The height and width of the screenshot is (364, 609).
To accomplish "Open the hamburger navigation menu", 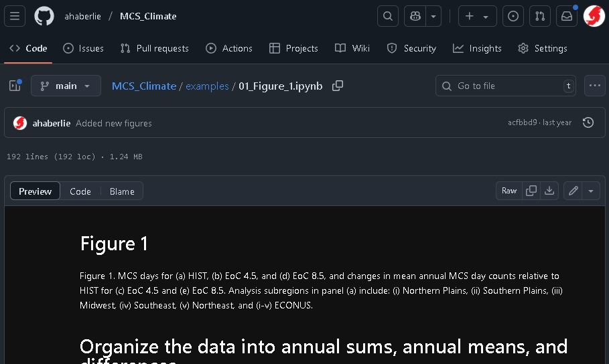I will click(x=15, y=16).
